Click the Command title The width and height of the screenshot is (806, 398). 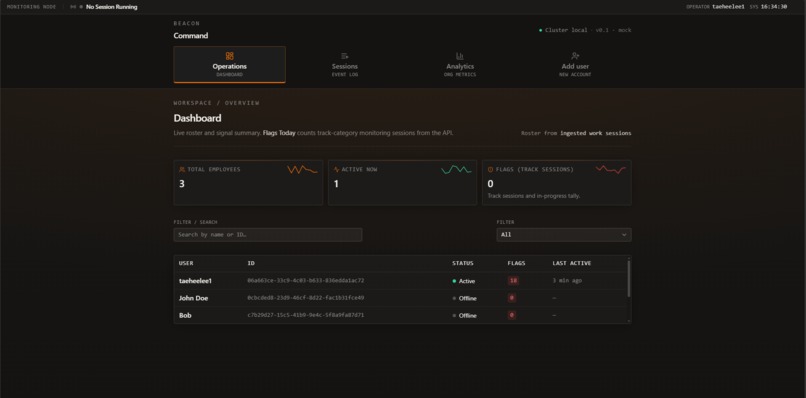(191, 36)
